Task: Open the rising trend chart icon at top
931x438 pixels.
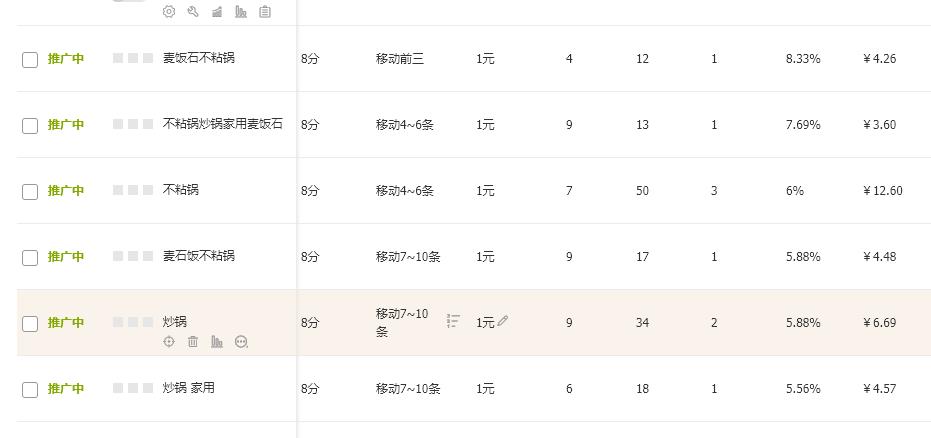Action: 217,12
